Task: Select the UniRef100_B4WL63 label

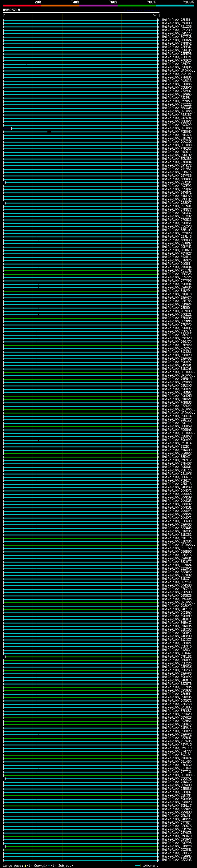Action: point(177,196)
